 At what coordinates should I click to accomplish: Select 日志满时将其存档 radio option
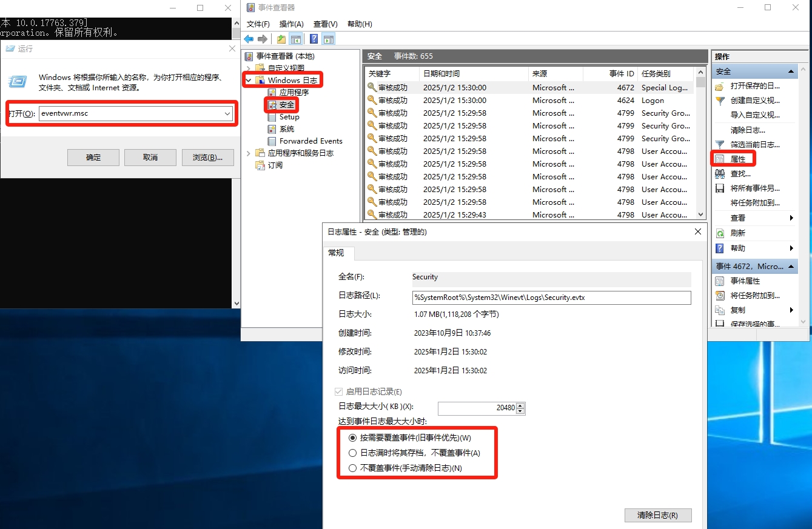click(x=354, y=452)
